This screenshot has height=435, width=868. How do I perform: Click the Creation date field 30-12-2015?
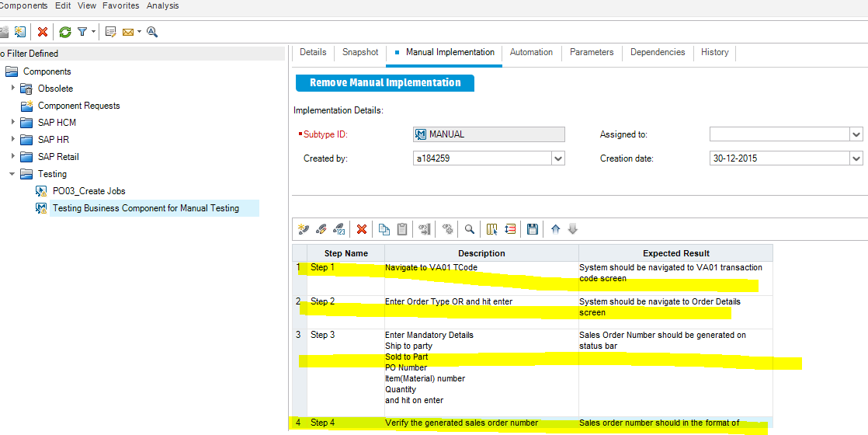pyautogui.click(x=780, y=158)
